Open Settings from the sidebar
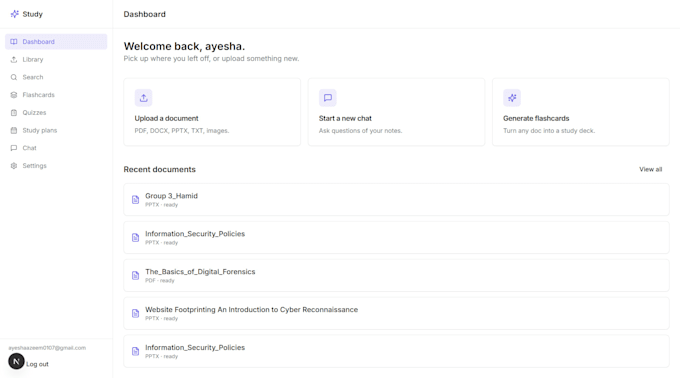This screenshot has height=378, width=680. [56, 166]
